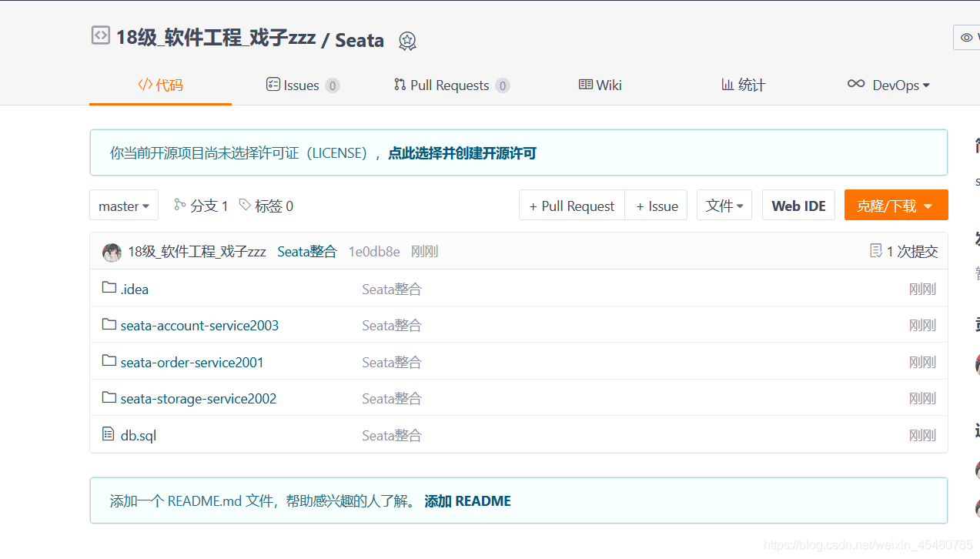Click the committer name in commit row

tap(197, 252)
